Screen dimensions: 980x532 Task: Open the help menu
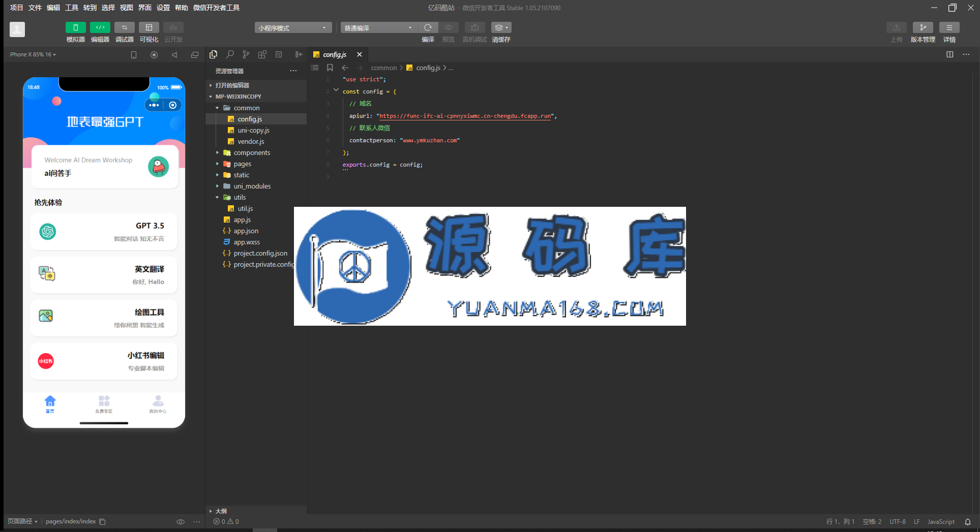tap(182, 8)
